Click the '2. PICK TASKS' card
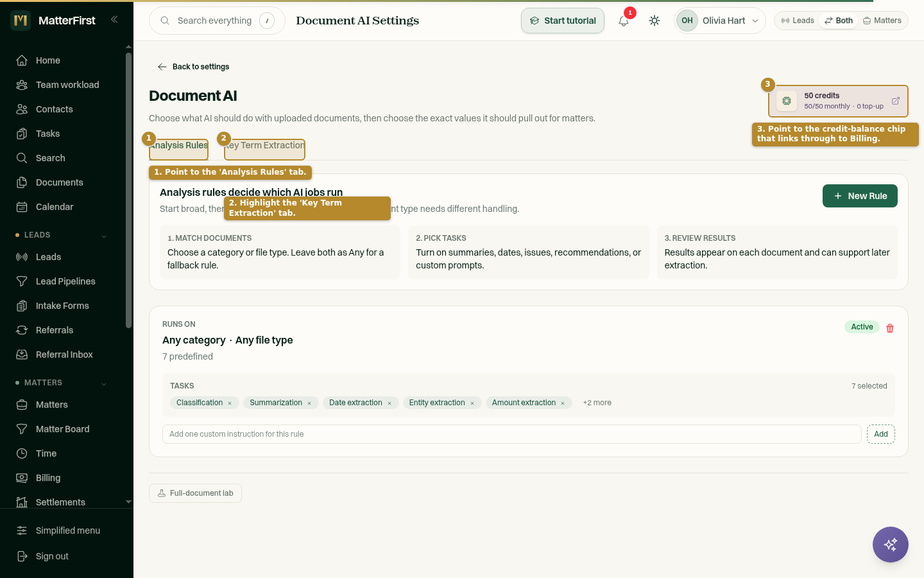The height and width of the screenshot is (578, 924). [x=529, y=252]
